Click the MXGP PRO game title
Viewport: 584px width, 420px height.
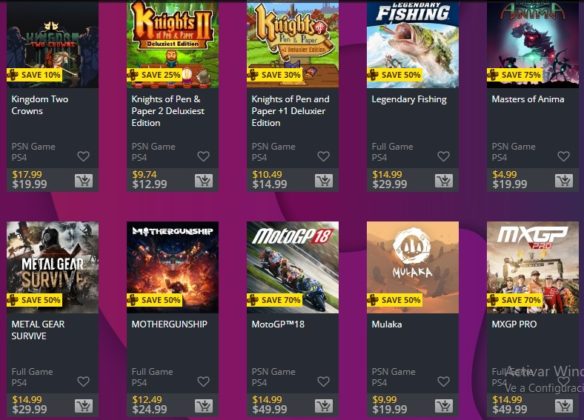(x=514, y=324)
